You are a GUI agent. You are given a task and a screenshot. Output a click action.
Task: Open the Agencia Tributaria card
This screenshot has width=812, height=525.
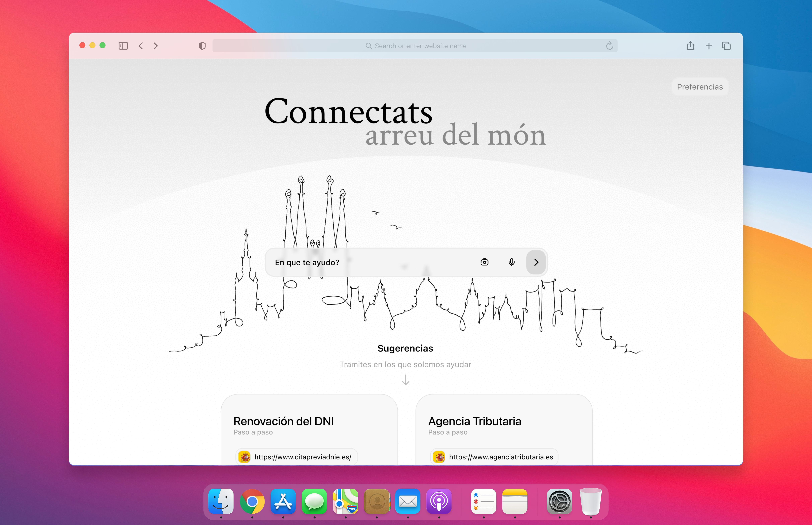click(x=504, y=430)
